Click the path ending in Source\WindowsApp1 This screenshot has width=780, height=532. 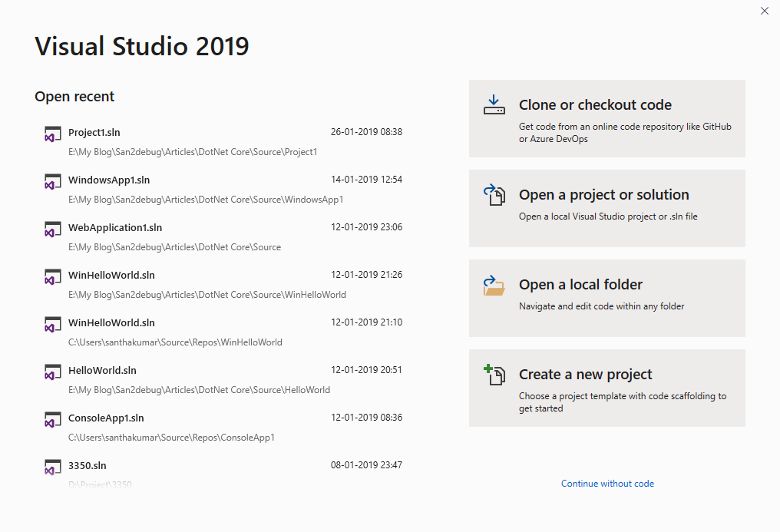point(206,200)
